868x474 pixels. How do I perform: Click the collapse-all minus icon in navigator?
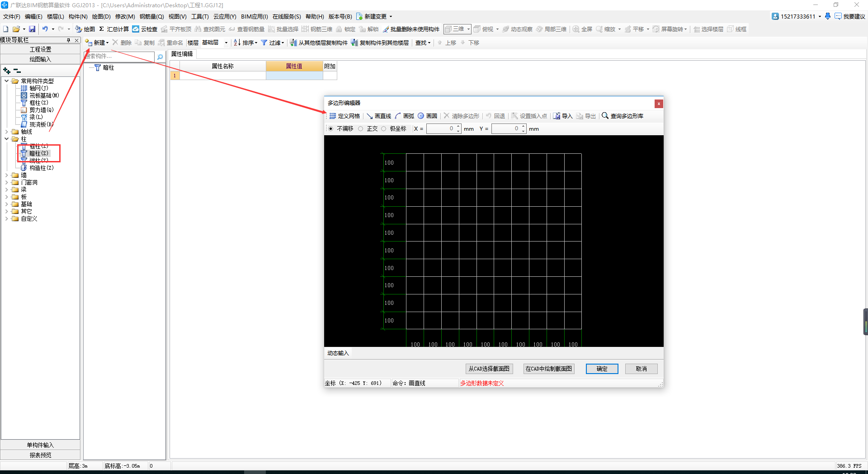pos(17,71)
